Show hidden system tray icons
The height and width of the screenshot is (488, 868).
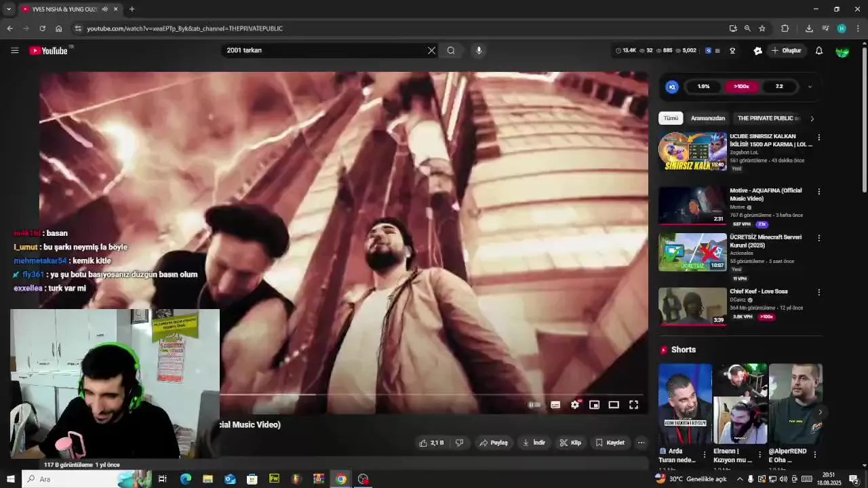(740, 479)
